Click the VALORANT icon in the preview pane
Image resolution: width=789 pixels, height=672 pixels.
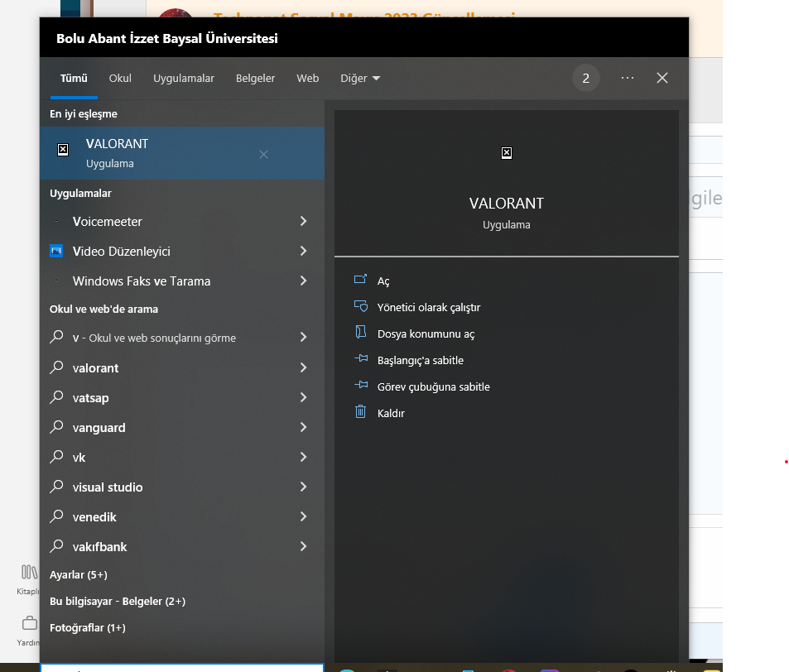point(507,153)
